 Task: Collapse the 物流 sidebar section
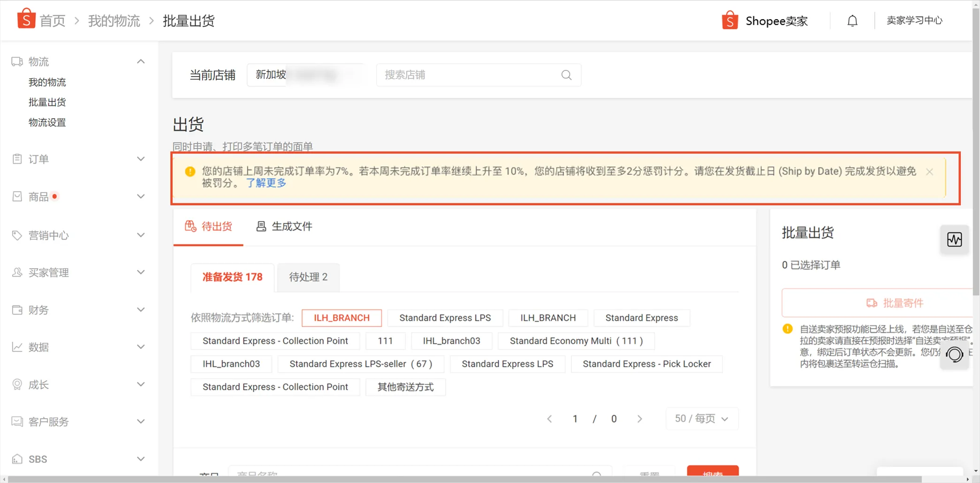(x=140, y=61)
